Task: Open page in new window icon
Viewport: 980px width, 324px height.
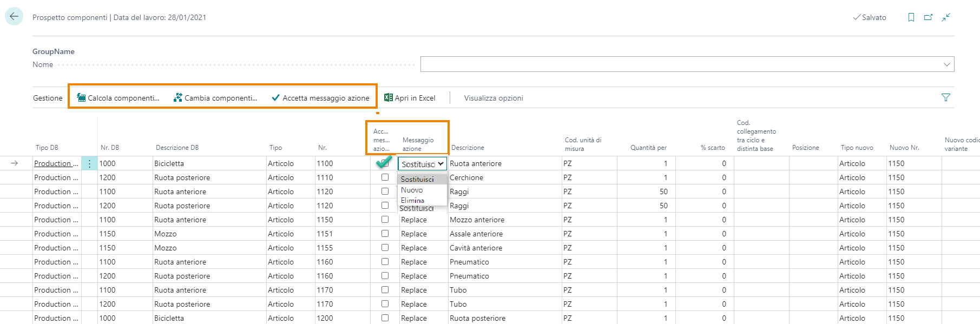Action: (x=928, y=17)
